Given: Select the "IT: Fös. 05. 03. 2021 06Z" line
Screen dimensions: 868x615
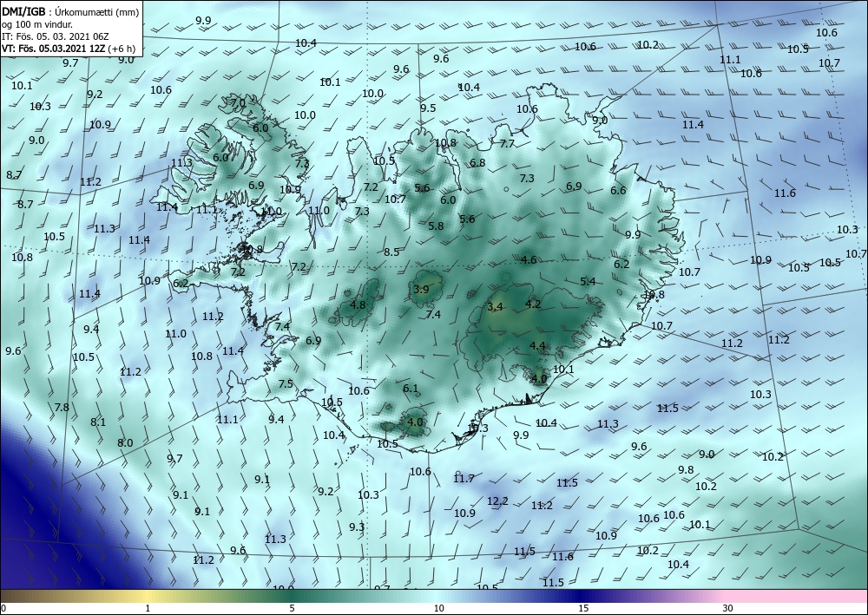Looking at the screenshot, I should (x=55, y=36).
